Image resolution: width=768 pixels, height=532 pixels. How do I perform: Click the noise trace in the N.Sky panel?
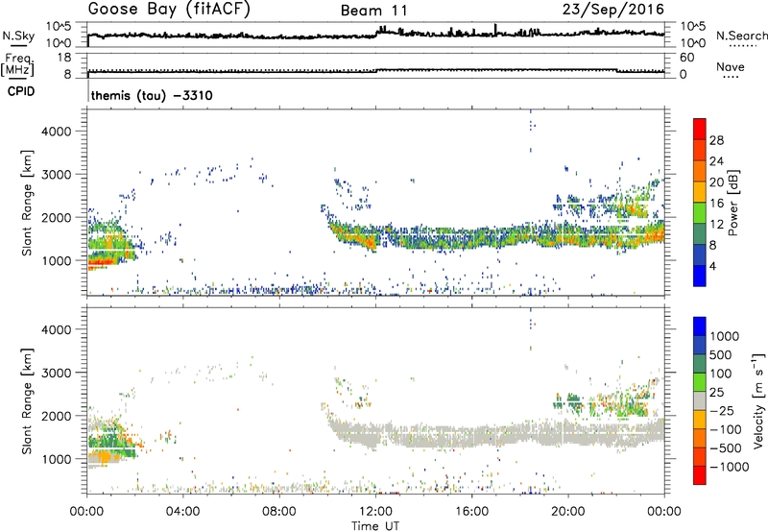(375, 34)
